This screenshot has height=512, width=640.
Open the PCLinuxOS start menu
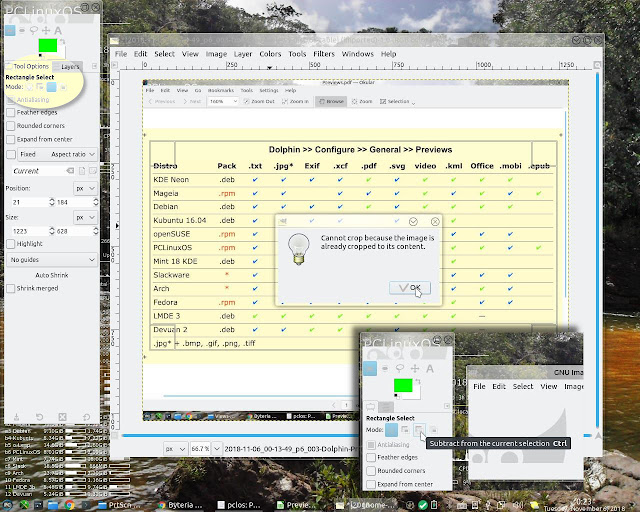8,505
